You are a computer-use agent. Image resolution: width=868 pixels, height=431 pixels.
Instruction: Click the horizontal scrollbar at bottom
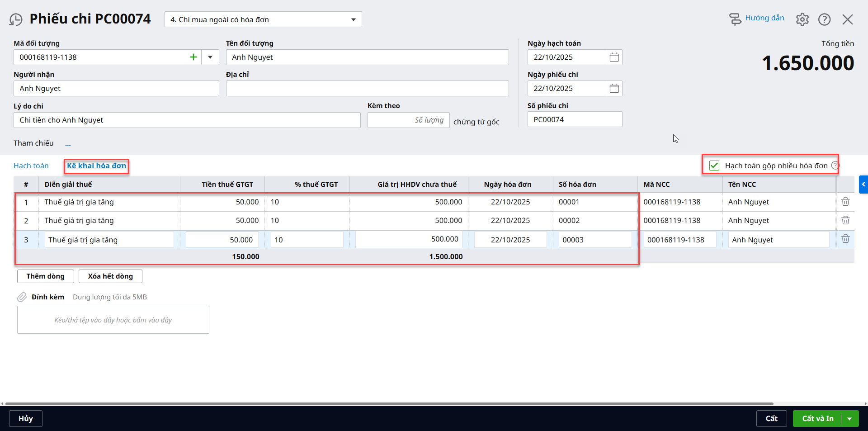pyautogui.click(x=389, y=403)
